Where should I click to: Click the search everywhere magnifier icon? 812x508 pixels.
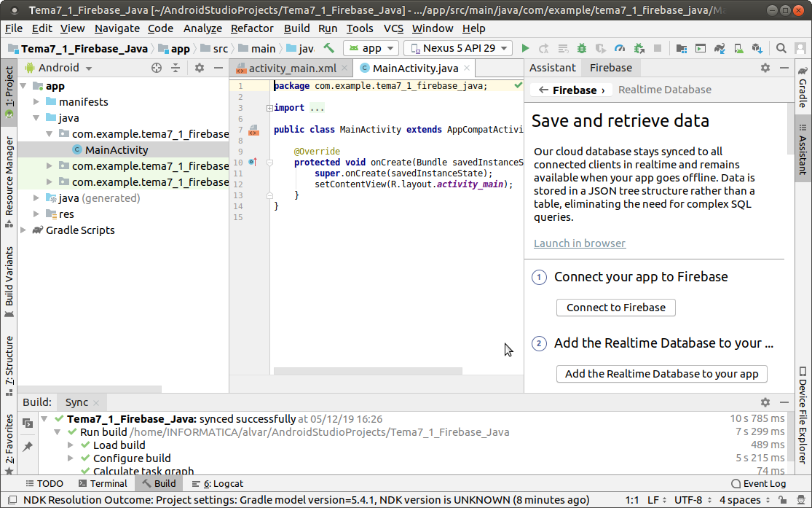pos(781,48)
